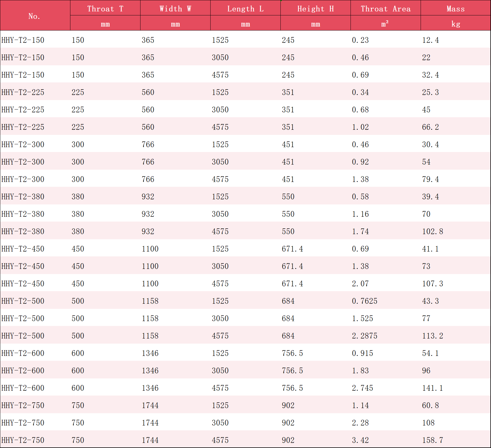
Task: Click the "Mass" column header
Action: 455,9
